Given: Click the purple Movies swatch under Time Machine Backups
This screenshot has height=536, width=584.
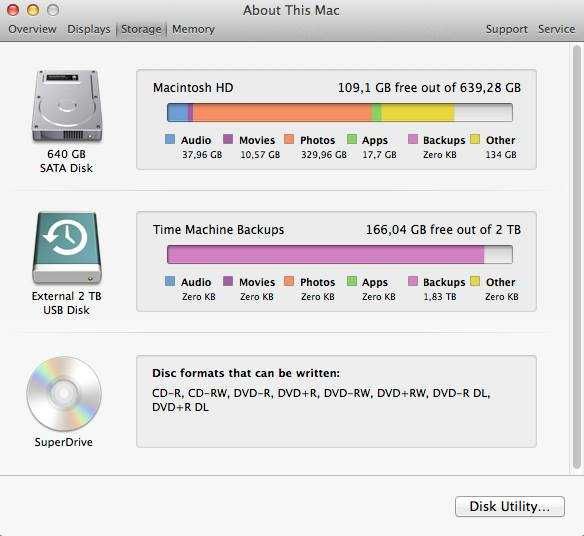Looking at the screenshot, I should [x=228, y=281].
